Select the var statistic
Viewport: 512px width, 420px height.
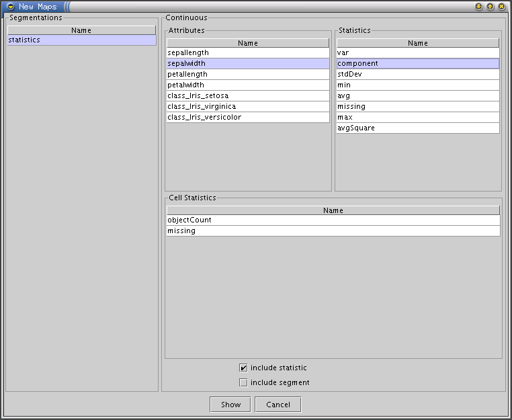tap(418, 52)
